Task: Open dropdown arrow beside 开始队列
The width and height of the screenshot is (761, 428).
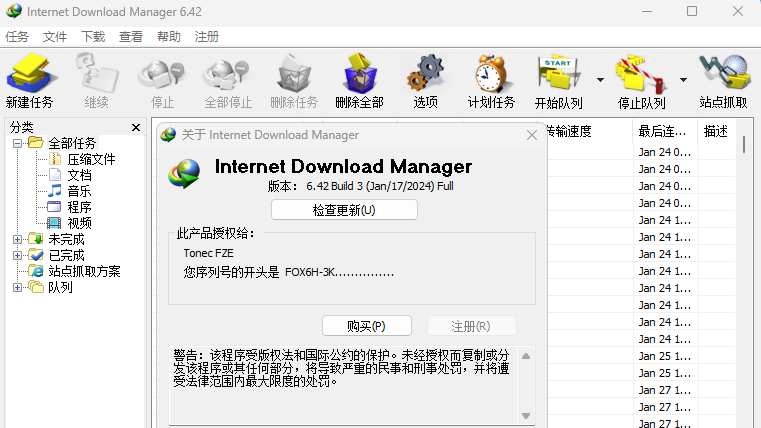Action: (600, 80)
